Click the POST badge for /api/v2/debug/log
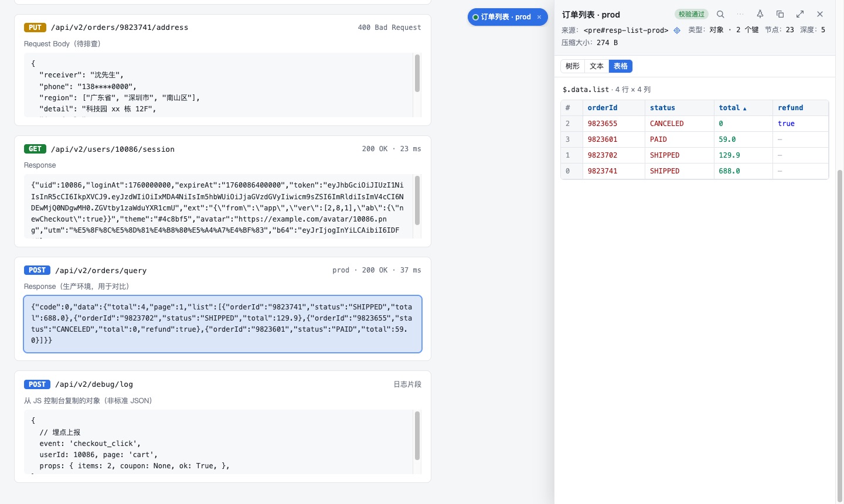Image resolution: width=844 pixels, height=504 pixels. [x=37, y=384]
